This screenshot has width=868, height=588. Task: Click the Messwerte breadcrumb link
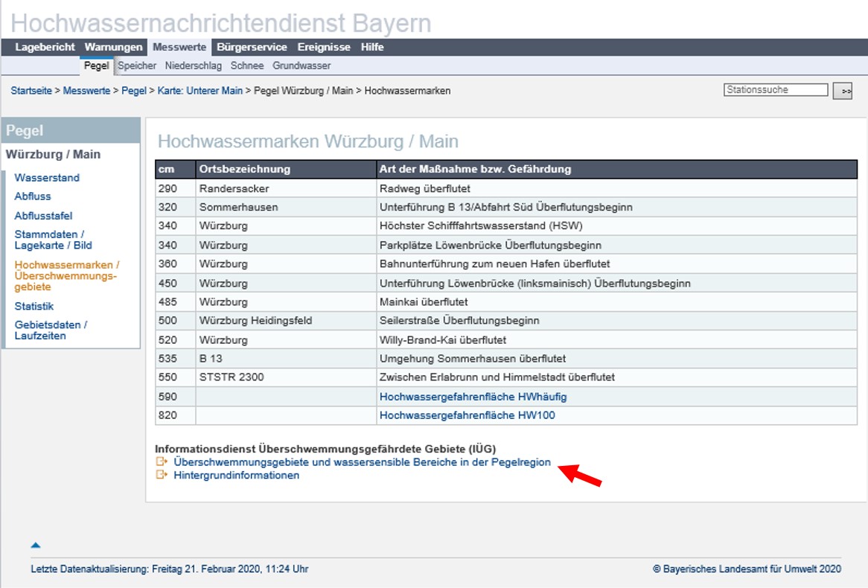(x=86, y=90)
